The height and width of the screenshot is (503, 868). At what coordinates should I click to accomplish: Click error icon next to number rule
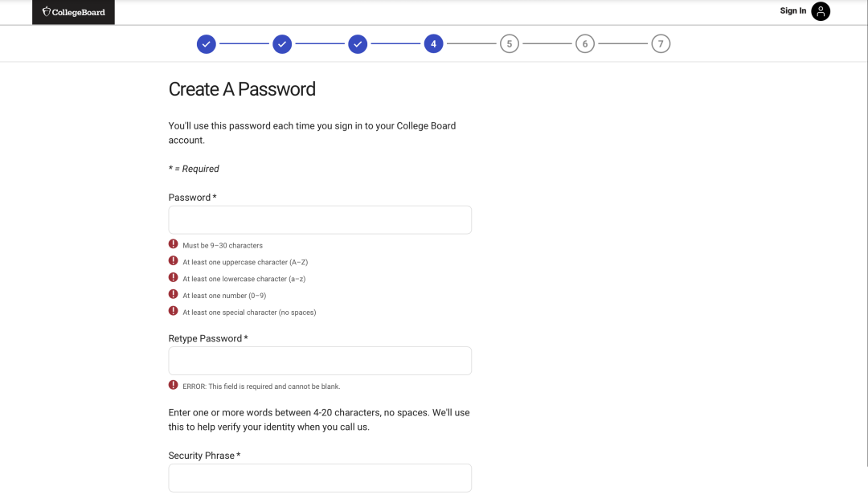pyautogui.click(x=174, y=295)
